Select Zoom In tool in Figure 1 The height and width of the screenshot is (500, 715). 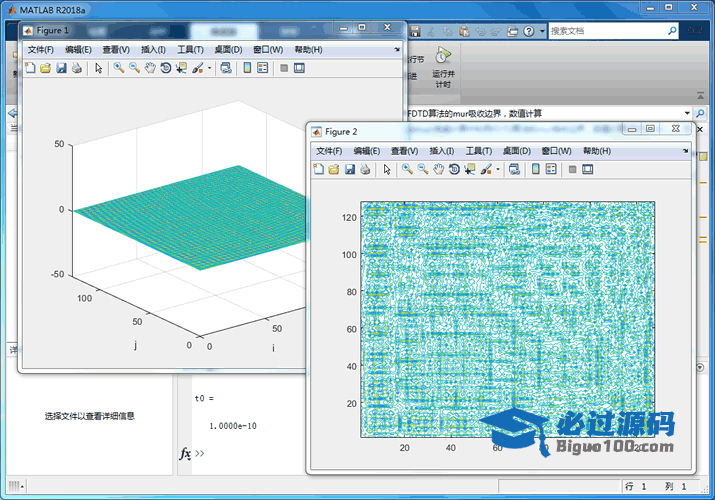(x=119, y=68)
